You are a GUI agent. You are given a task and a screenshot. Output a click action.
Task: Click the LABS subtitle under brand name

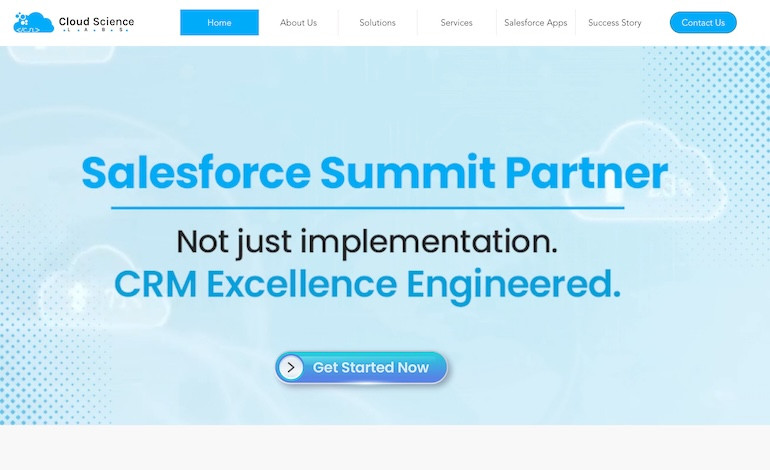coord(96,31)
